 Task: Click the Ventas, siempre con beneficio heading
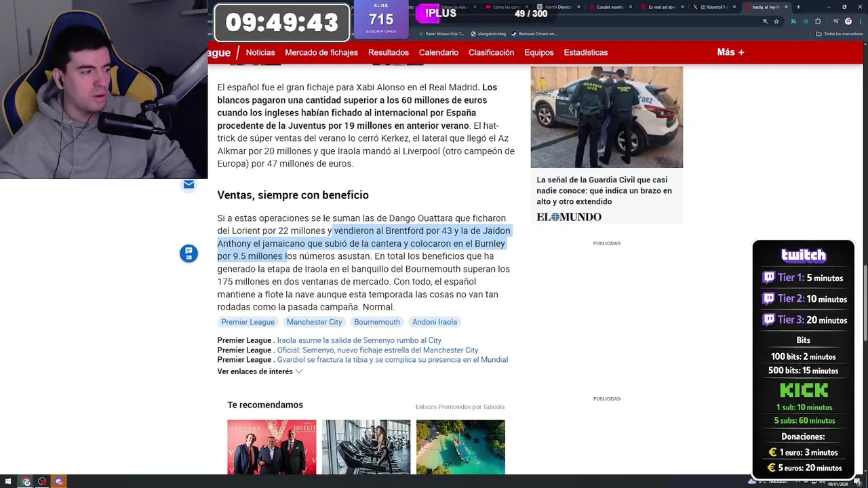293,195
